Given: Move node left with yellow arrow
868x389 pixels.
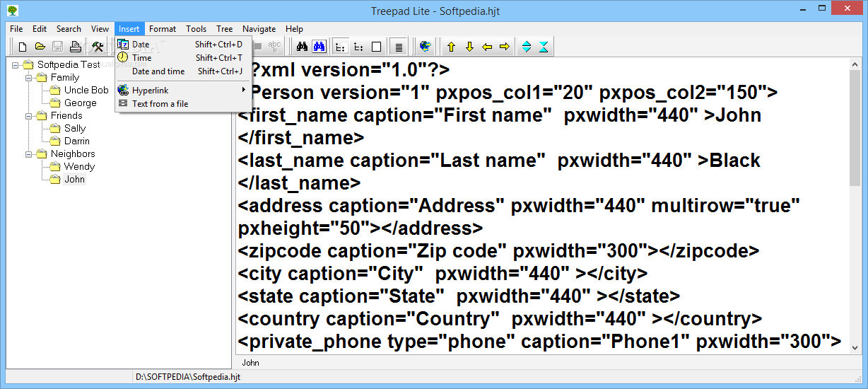Looking at the screenshot, I should (486, 47).
